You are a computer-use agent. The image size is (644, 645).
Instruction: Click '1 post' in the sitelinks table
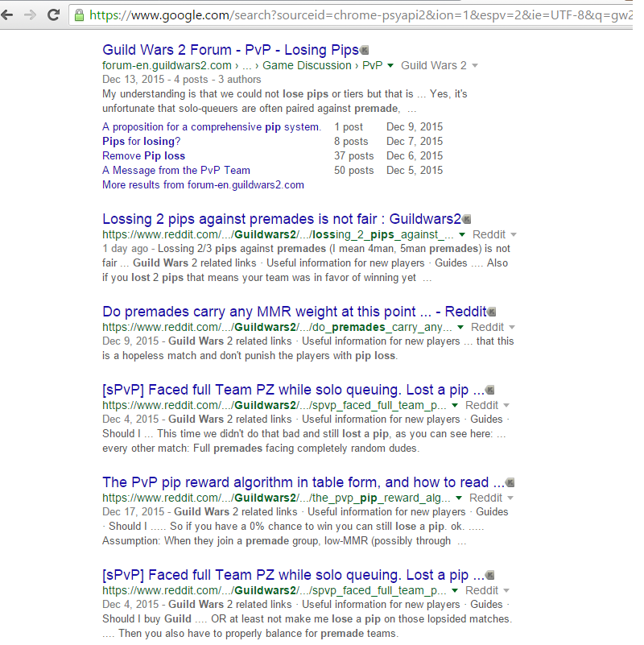349,127
